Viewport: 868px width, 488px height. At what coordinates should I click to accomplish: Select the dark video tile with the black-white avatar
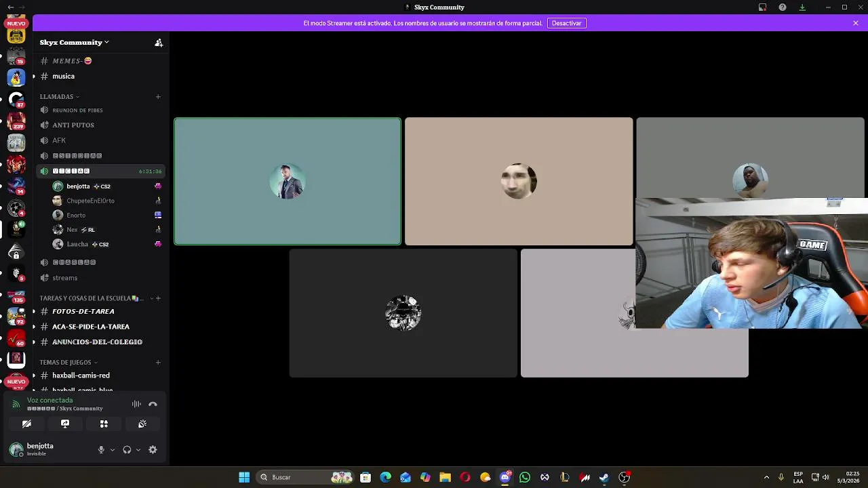pyautogui.click(x=403, y=313)
